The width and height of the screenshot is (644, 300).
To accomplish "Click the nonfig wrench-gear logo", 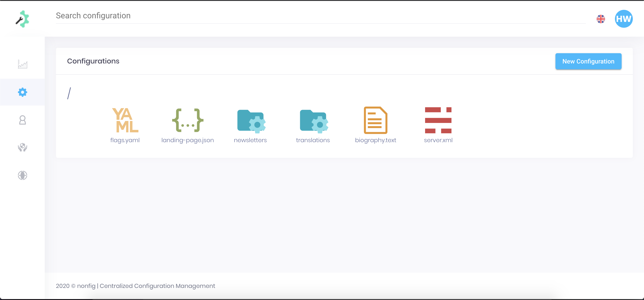I will coord(22,19).
